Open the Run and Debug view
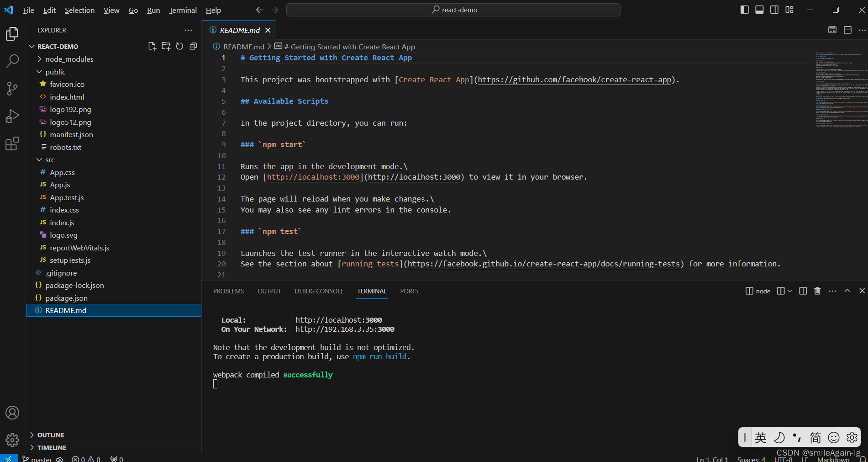This screenshot has width=868, height=462. pyautogui.click(x=12, y=117)
